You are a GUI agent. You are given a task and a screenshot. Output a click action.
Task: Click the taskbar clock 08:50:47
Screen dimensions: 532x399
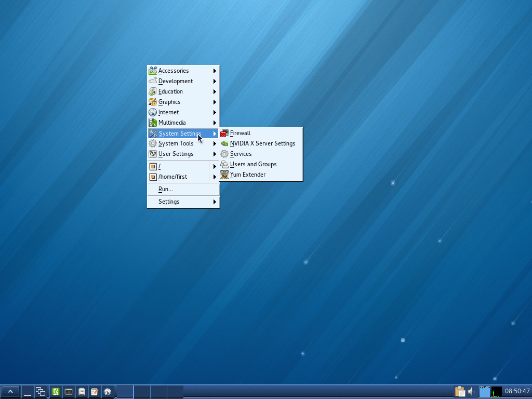(517, 391)
